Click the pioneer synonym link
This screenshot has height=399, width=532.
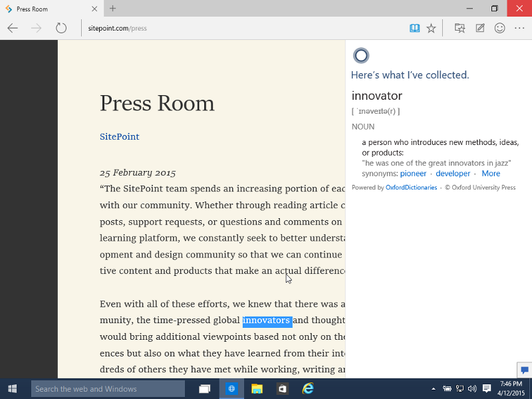point(413,174)
